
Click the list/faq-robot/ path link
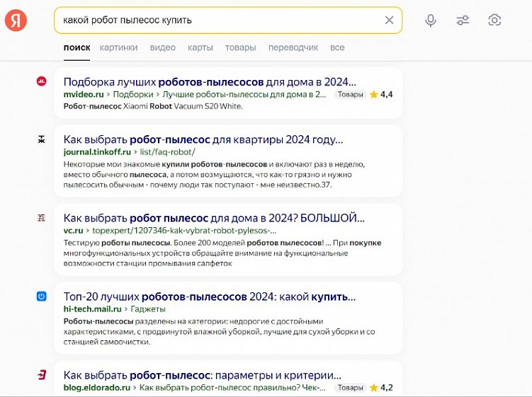point(168,152)
